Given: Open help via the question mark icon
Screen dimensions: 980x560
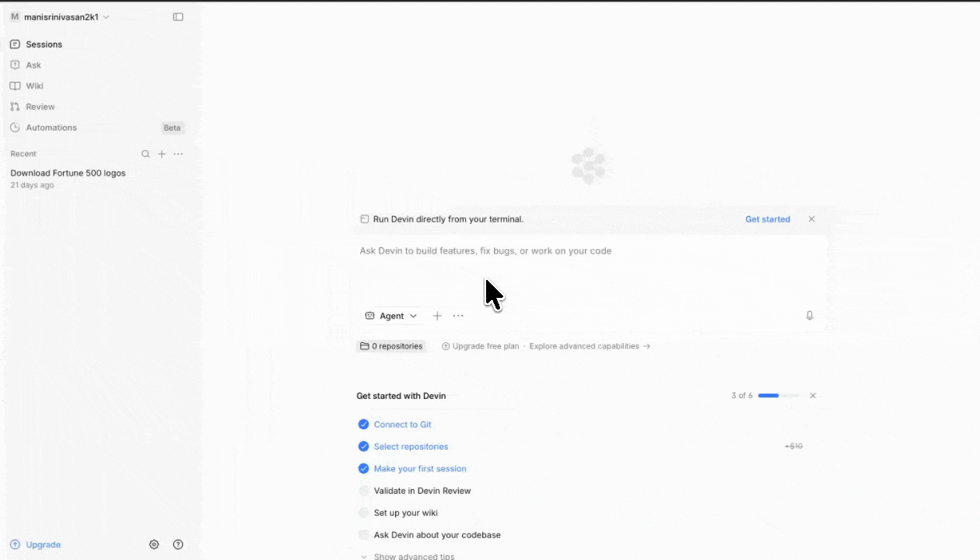Looking at the screenshot, I should pyautogui.click(x=178, y=544).
